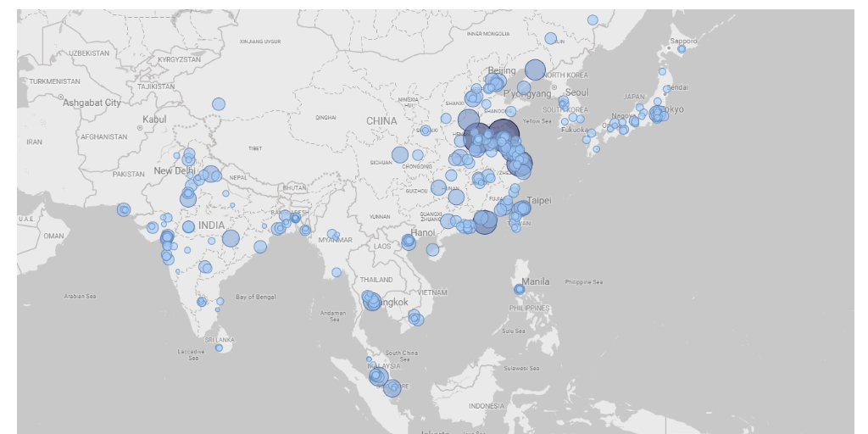Select the Sapporo city label
868x434 pixels.
coord(684,41)
